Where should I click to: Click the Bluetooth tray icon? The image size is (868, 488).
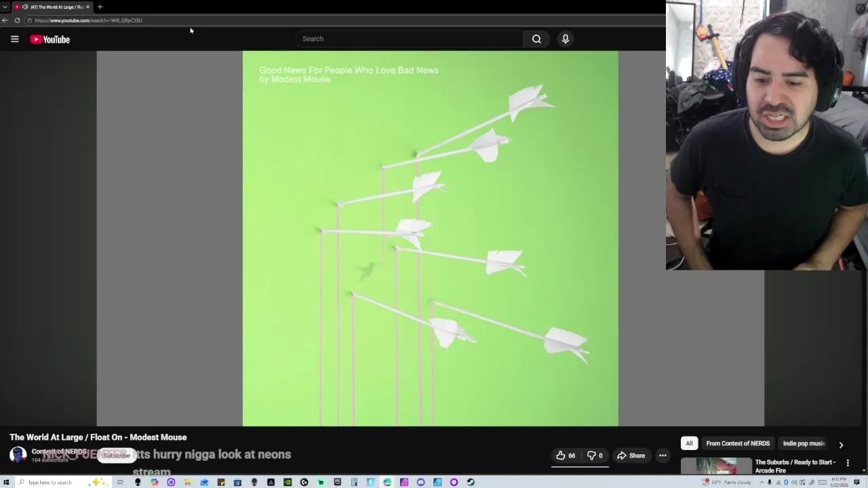click(x=786, y=482)
